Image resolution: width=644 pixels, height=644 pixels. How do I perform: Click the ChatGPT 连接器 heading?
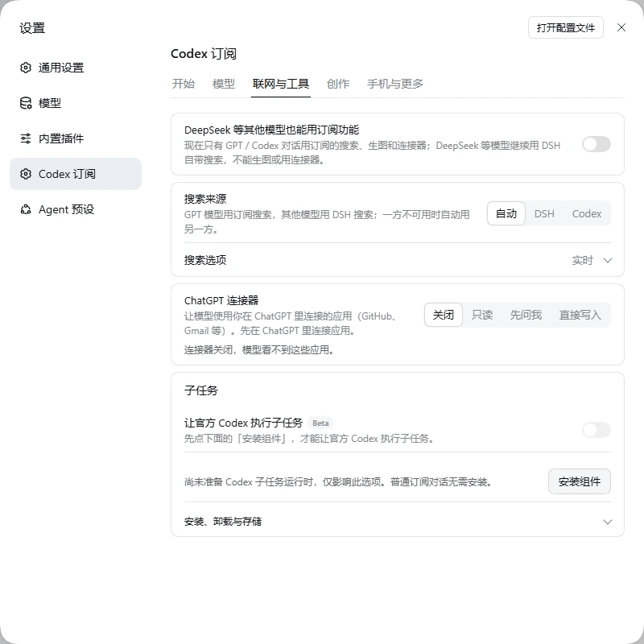(x=221, y=300)
